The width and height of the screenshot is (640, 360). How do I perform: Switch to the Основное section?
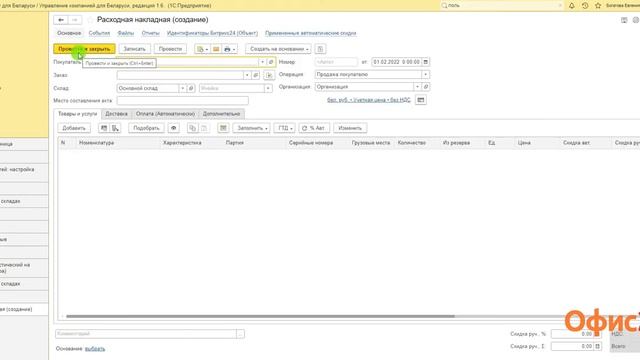click(x=69, y=33)
